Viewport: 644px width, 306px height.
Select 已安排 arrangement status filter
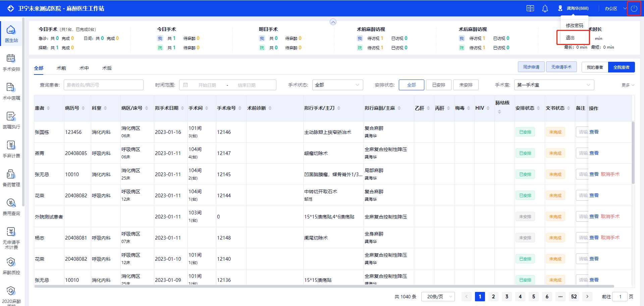tap(438, 85)
